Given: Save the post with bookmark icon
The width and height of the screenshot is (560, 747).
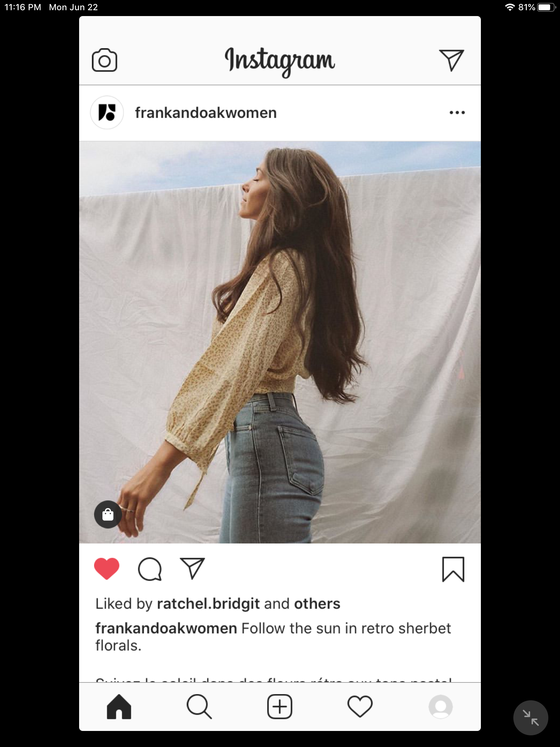Looking at the screenshot, I should [x=453, y=569].
